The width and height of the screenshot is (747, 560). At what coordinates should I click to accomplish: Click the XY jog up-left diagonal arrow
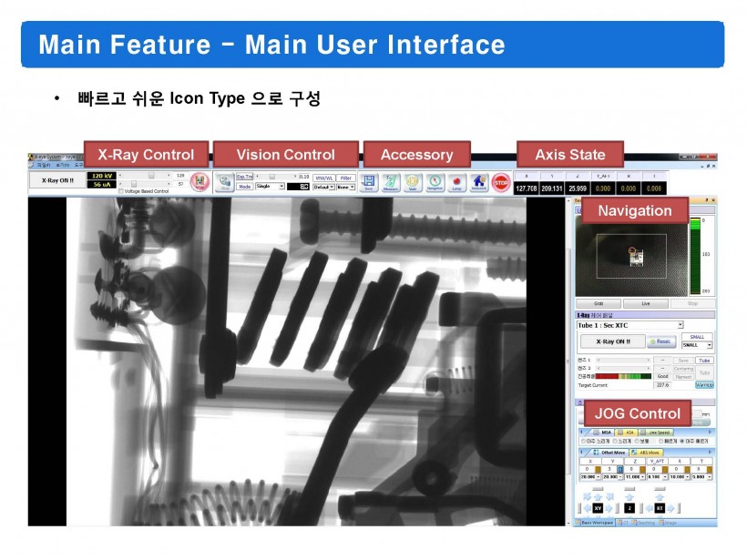coord(588,497)
